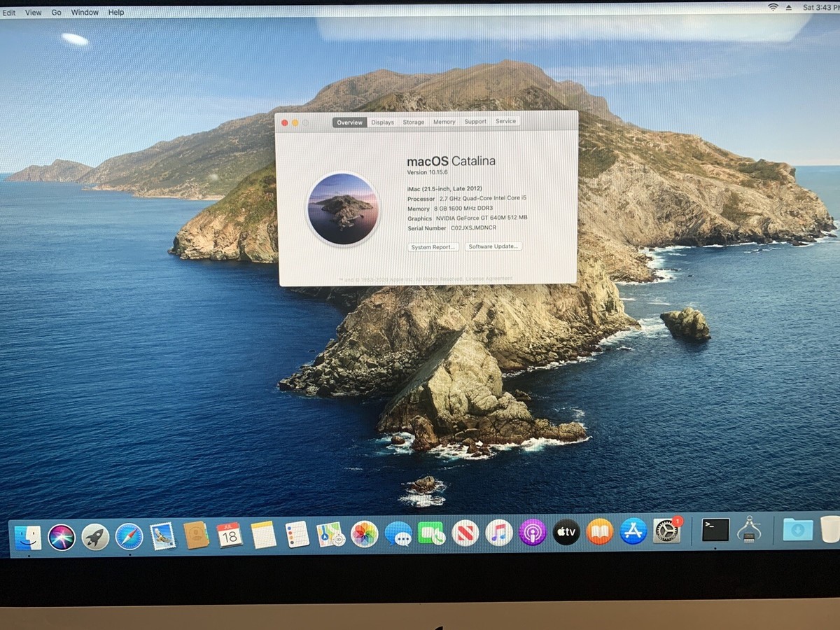Open Notes app in dock
The height and width of the screenshot is (630, 840).
[x=264, y=535]
